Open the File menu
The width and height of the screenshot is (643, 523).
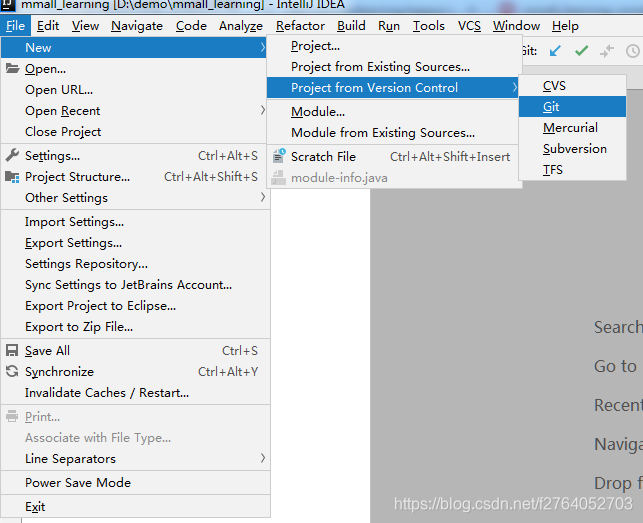15,26
